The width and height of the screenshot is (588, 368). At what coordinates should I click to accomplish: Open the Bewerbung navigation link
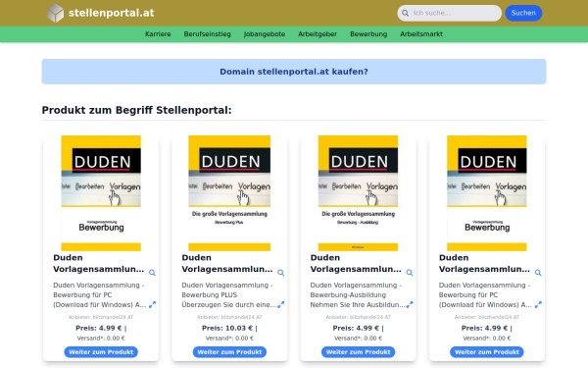[368, 34]
